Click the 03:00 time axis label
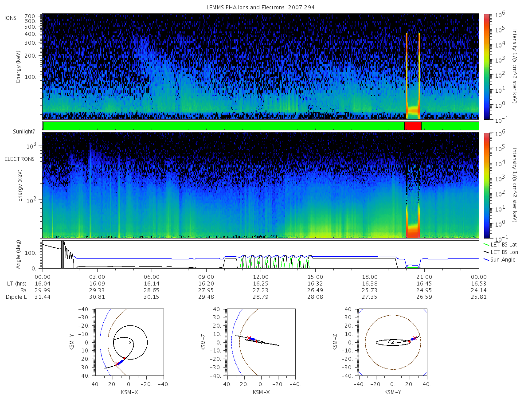532x399 pixels. pyautogui.click(x=97, y=276)
